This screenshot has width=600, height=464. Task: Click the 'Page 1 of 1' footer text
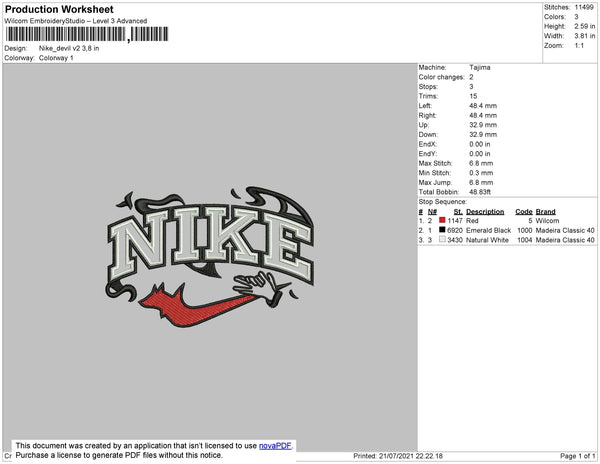tap(577, 456)
